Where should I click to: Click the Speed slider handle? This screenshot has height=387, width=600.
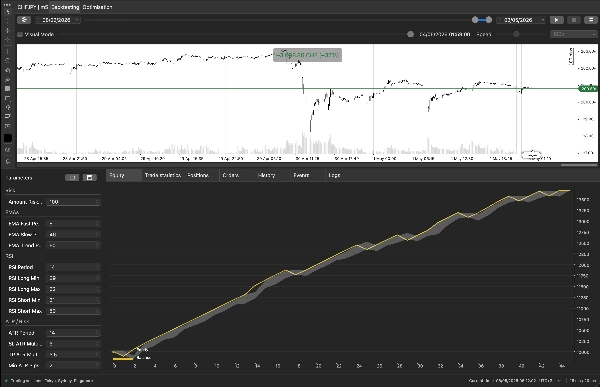tap(516, 34)
